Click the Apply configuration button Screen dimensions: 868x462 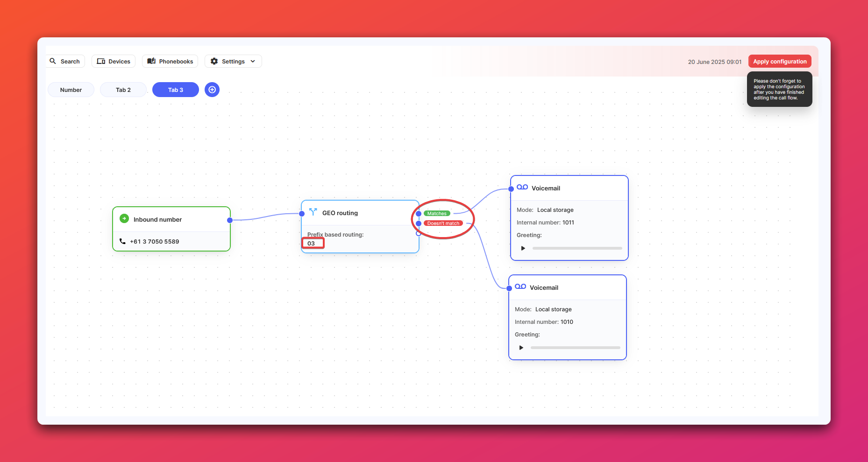pyautogui.click(x=780, y=61)
